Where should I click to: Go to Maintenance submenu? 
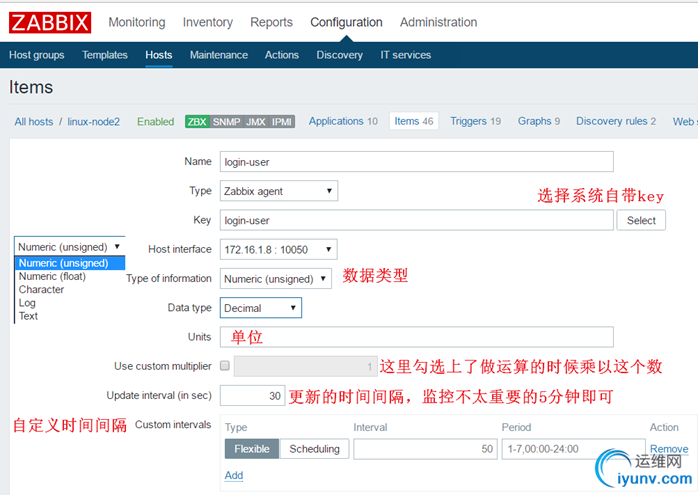(x=219, y=55)
